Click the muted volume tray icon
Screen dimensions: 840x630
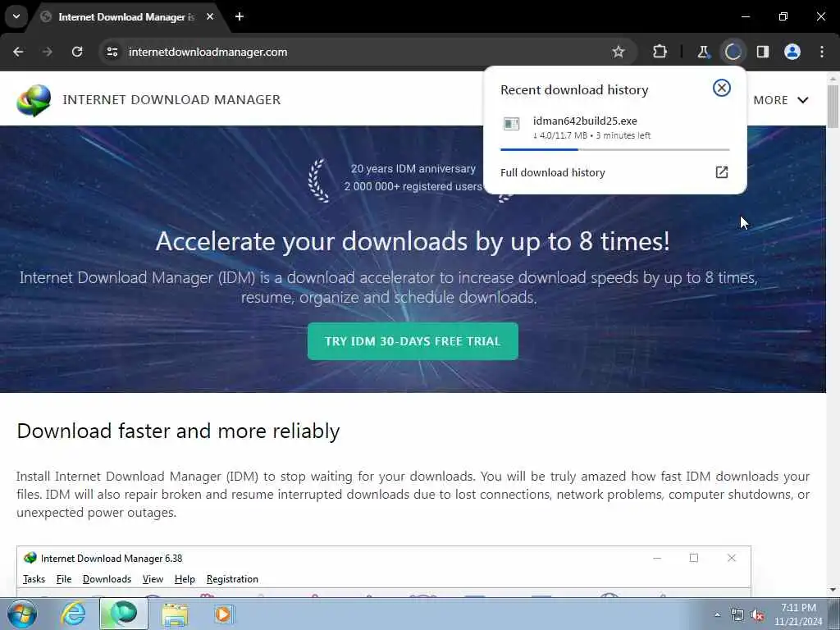pyautogui.click(x=757, y=615)
